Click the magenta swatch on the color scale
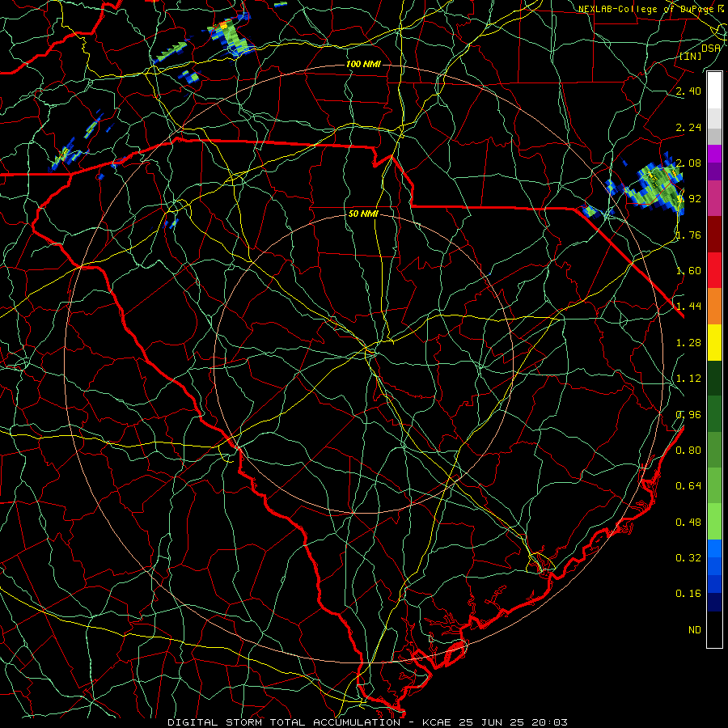Screen dimensions: 728x728 pos(714,154)
